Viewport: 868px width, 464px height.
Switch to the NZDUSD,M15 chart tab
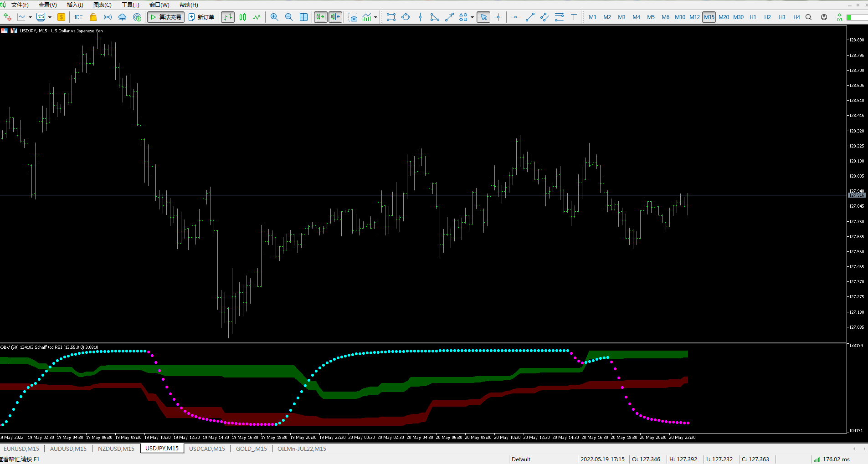click(x=116, y=449)
